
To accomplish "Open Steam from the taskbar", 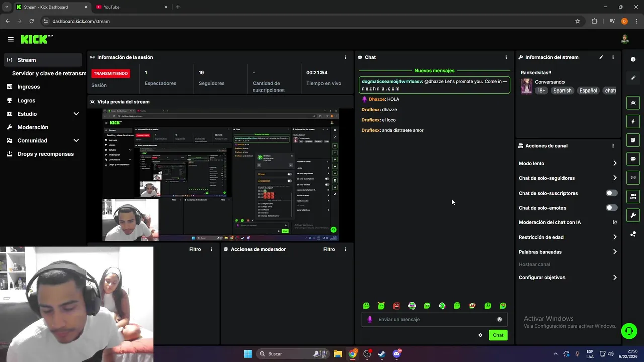I will [x=382, y=354].
